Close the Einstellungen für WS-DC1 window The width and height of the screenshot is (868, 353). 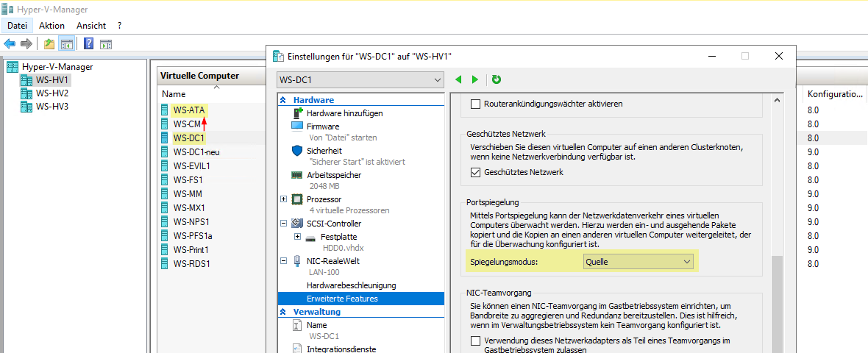coord(778,56)
